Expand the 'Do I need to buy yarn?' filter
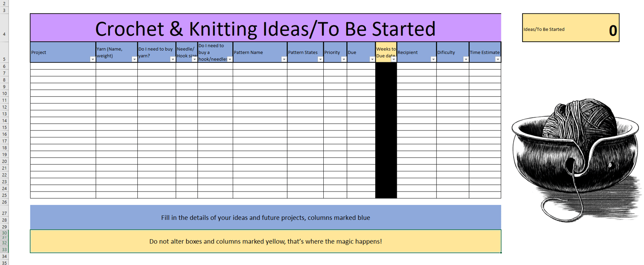 coord(173,59)
